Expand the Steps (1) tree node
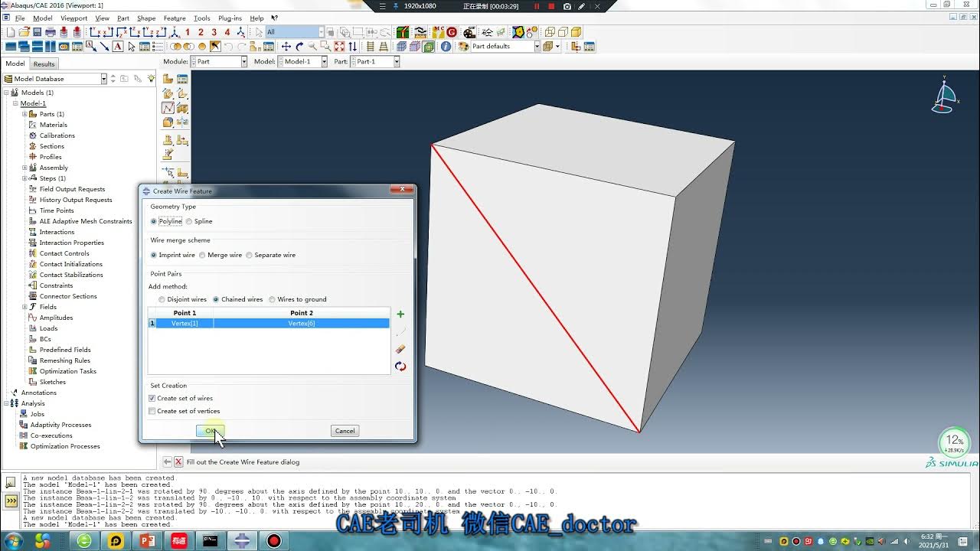 [24, 178]
